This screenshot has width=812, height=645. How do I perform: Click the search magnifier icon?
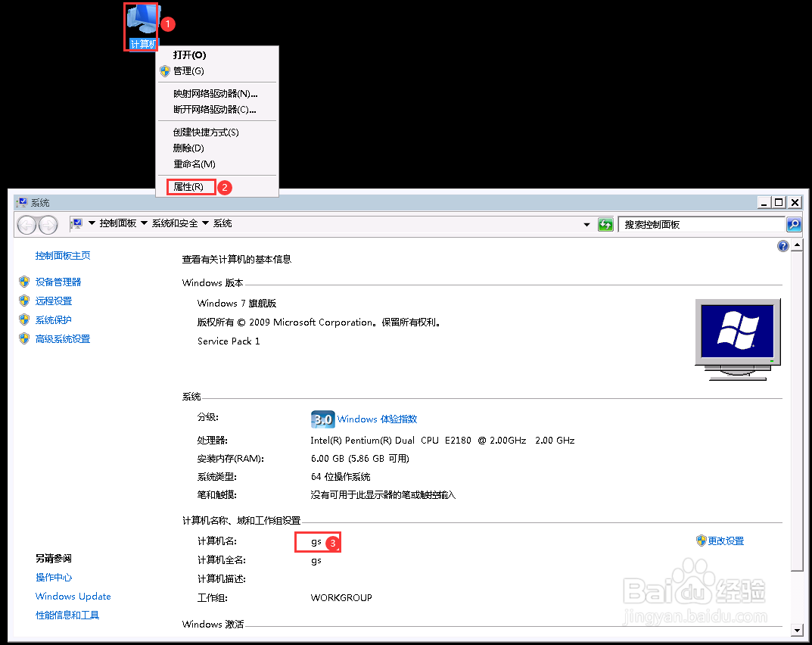(794, 224)
